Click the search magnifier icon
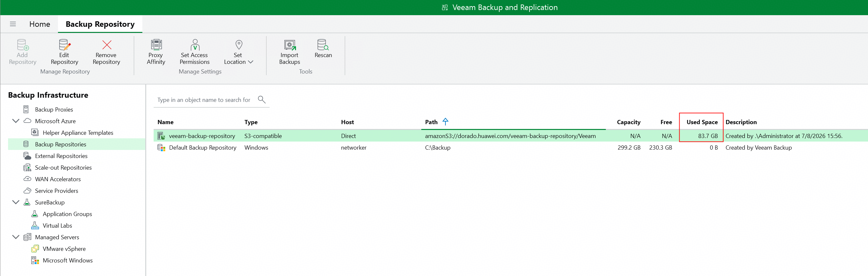 [x=262, y=100]
